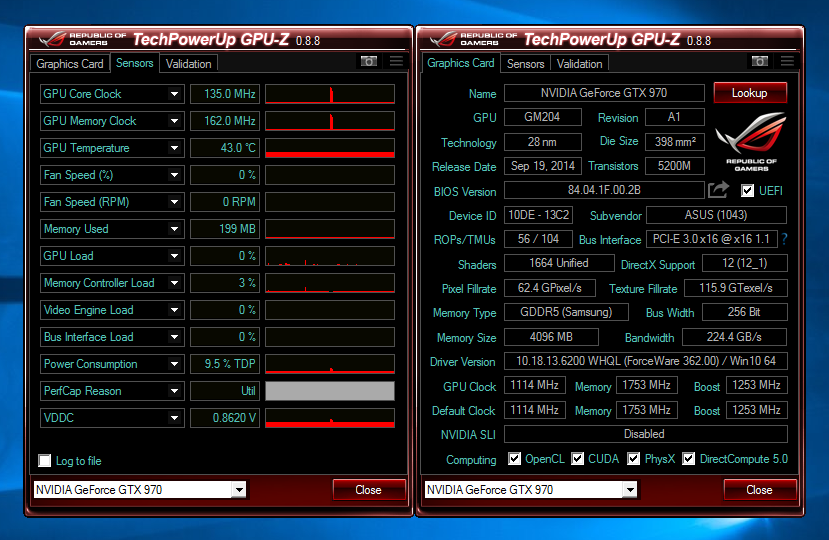Click Close in the Graphics Card window
This screenshot has height=540, width=829.
[759, 490]
